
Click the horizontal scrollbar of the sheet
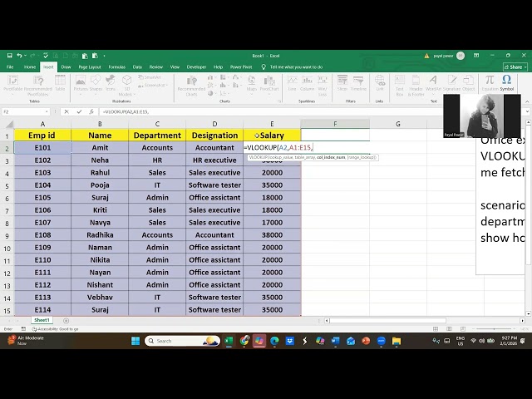(388, 321)
